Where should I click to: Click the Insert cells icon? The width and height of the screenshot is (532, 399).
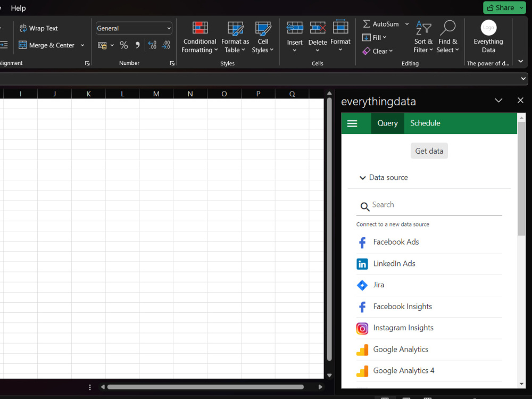coord(295,28)
